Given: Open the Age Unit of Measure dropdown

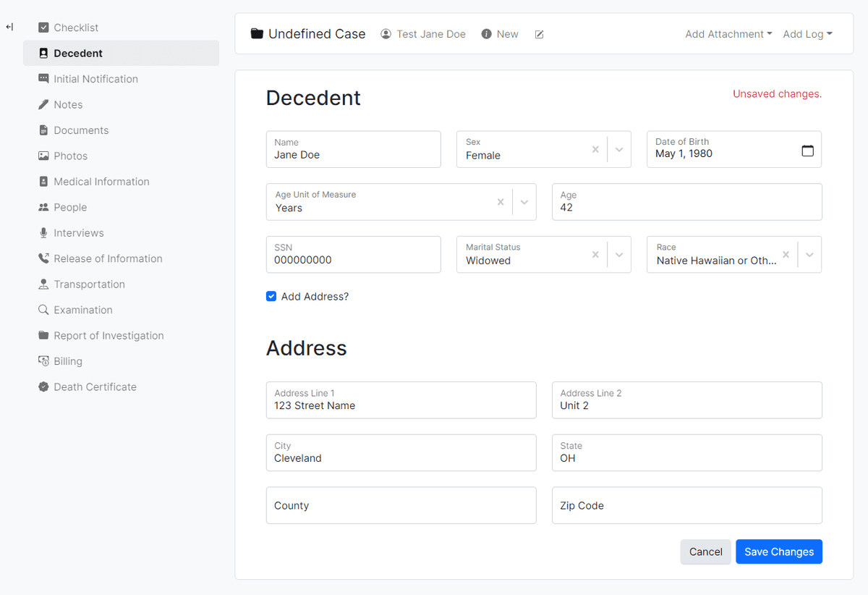Looking at the screenshot, I should click(524, 202).
